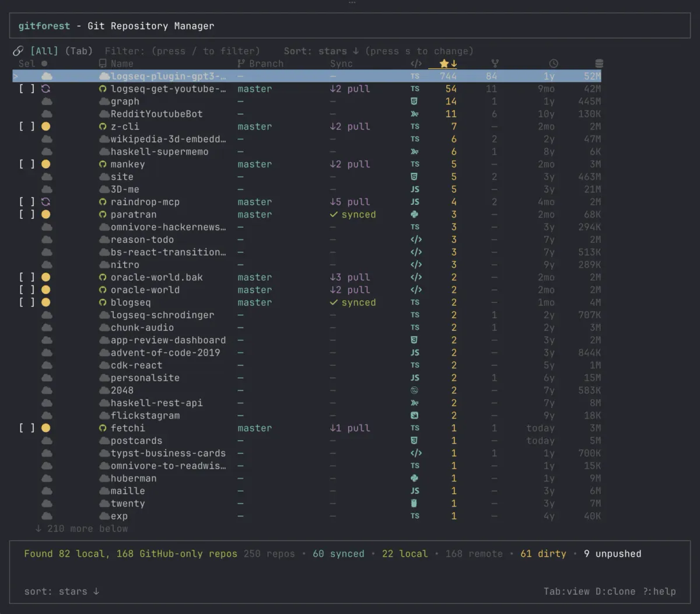The height and width of the screenshot is (614, 700).
Task: Focus the Filter field
Action: [x=183, y=51]
